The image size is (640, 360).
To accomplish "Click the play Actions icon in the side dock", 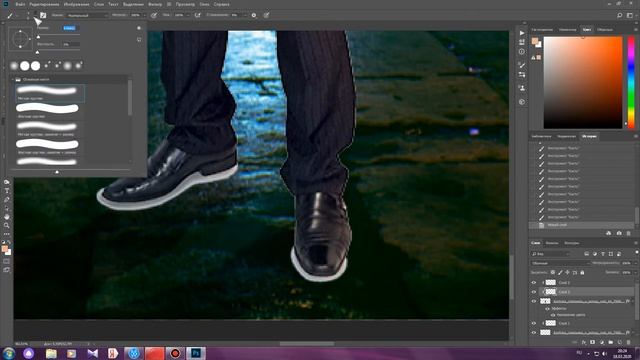I will tap(522, 33).
